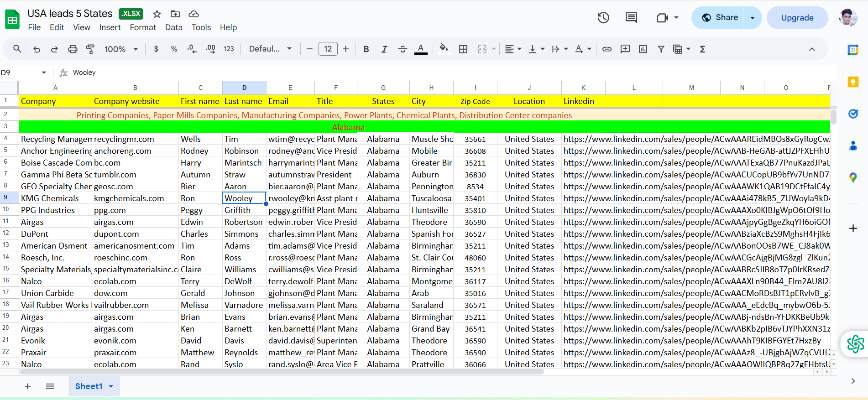Image resolution: width=868 pixels, height=400 pixels.
Task: Expand the share options arrow
Action: pyautogui.click(x=753, y=18)
